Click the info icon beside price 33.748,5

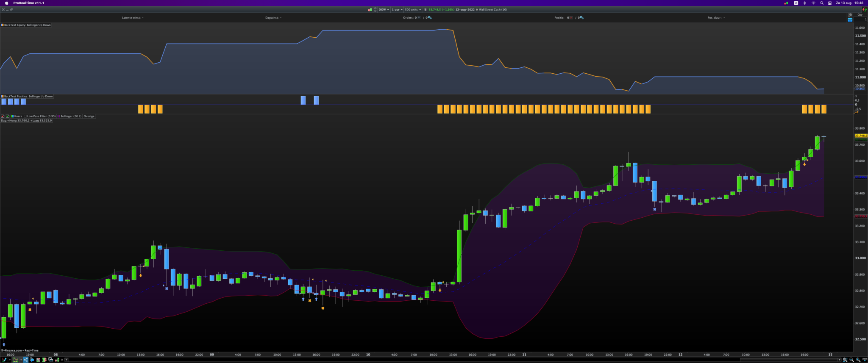point(426,9)
